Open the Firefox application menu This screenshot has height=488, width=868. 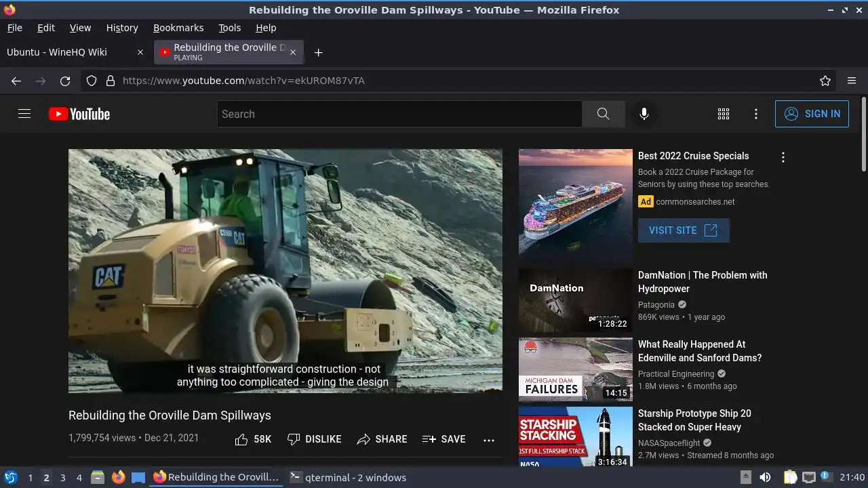click(852, 81)
